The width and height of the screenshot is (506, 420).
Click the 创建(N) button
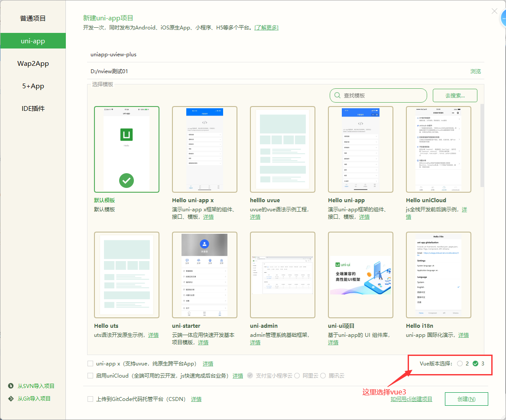(x=466, y=399)
